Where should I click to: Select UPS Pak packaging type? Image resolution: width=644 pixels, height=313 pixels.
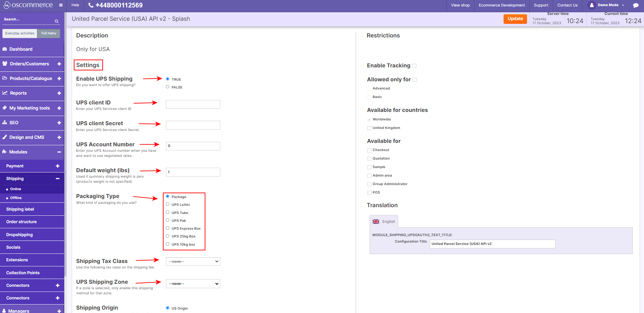pyautogui.click(x=168, y=220)
